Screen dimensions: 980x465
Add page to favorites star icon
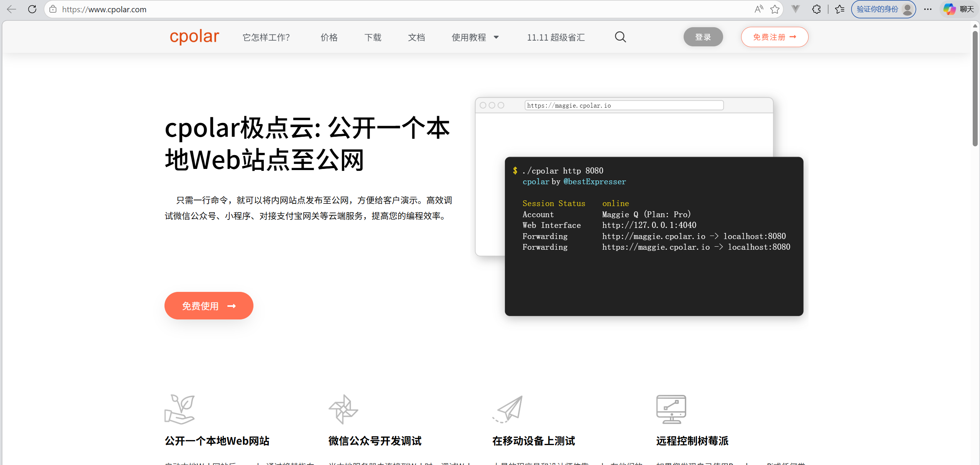(775, 9)
